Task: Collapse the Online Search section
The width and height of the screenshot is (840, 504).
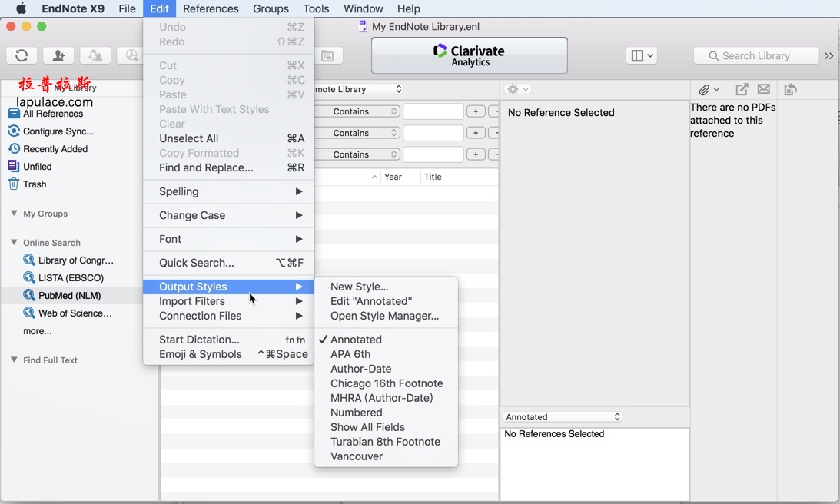Action: 14,242
